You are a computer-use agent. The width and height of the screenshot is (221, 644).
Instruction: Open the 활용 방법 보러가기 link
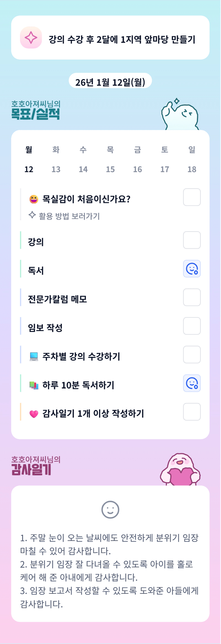point(69,216)
